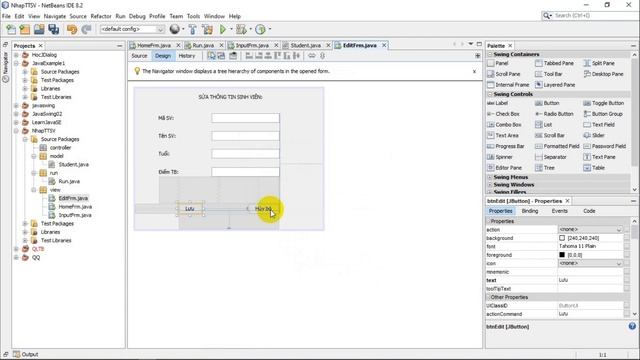Switch to the HomeFrm.java editor tab

(x=154, y=45)
